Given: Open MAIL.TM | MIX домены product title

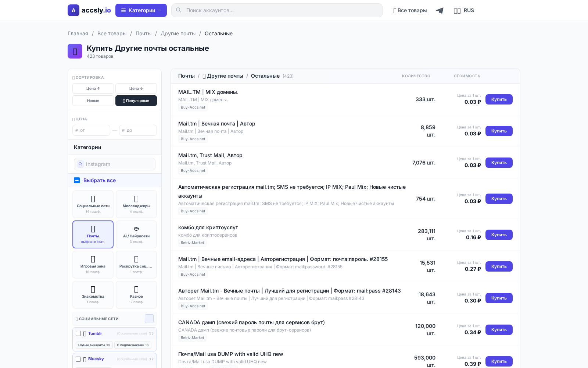Looking at the screenshot, I should tap(208, 92).
